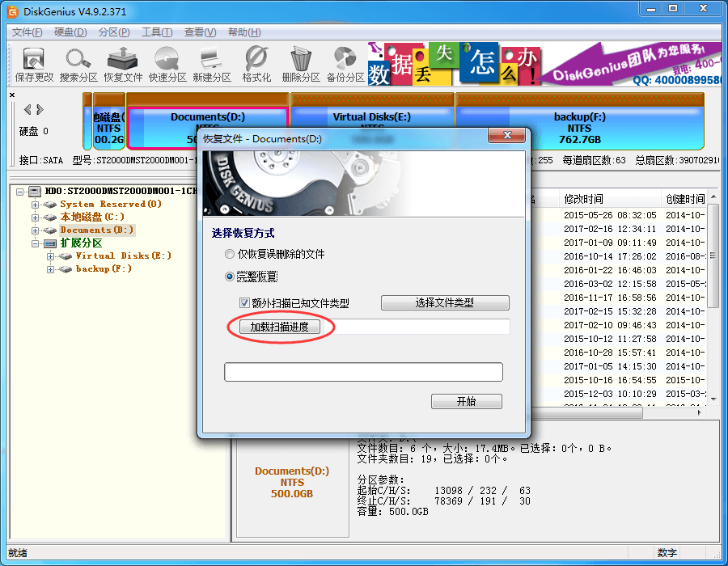Close the disk map panel with small x

tap(12, 95)
